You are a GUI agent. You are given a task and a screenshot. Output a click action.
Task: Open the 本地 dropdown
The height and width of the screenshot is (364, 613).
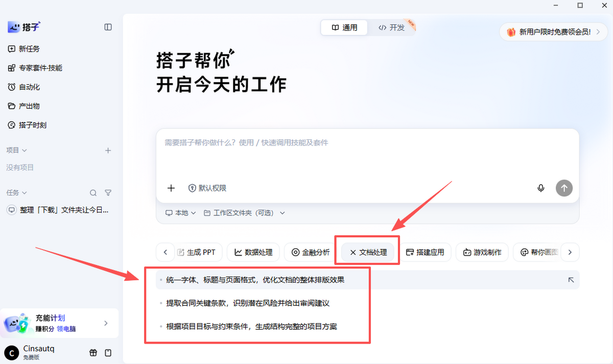click(180, 213)
